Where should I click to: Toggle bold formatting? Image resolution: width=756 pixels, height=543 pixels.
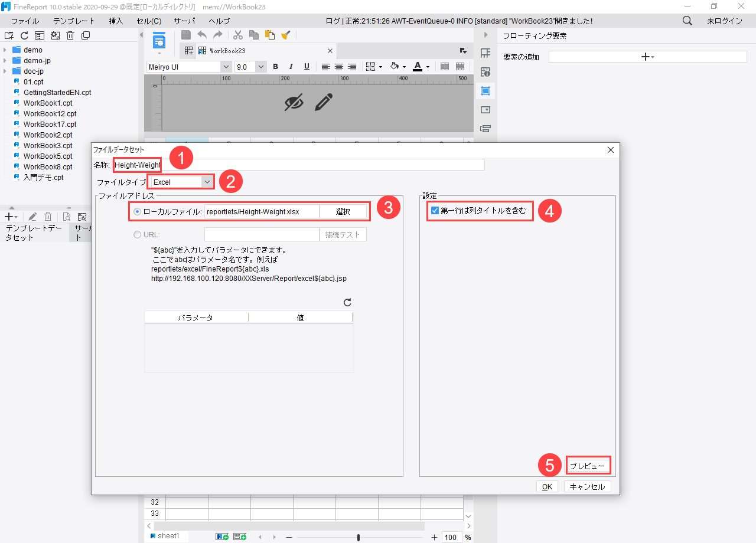[275, 67]
